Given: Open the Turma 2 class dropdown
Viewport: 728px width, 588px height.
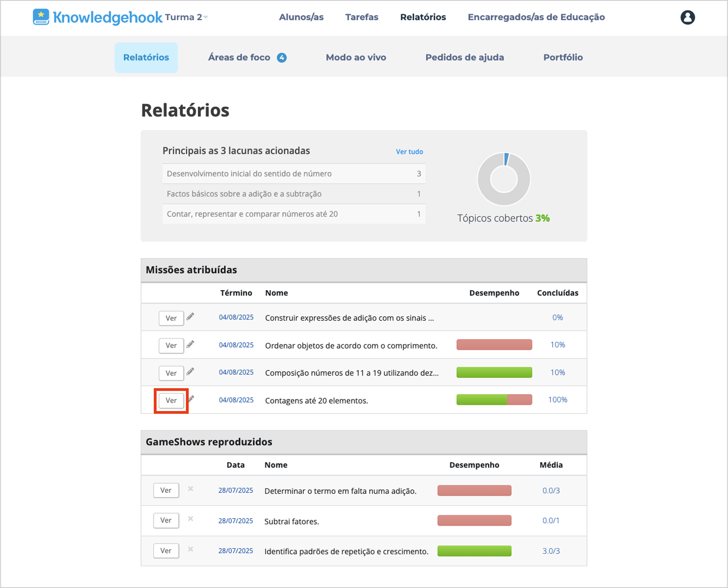Looking at the screenshot, I should click(186, 17).
